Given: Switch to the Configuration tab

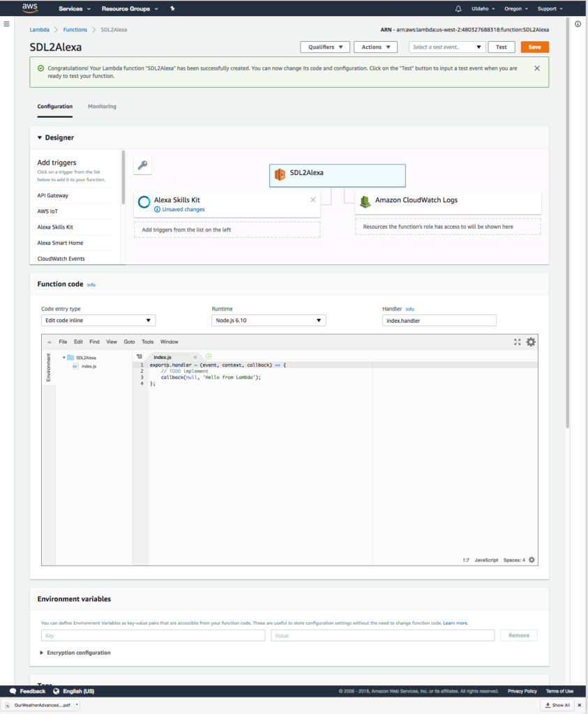Looking at the screenshot, I should pos(54,107).
